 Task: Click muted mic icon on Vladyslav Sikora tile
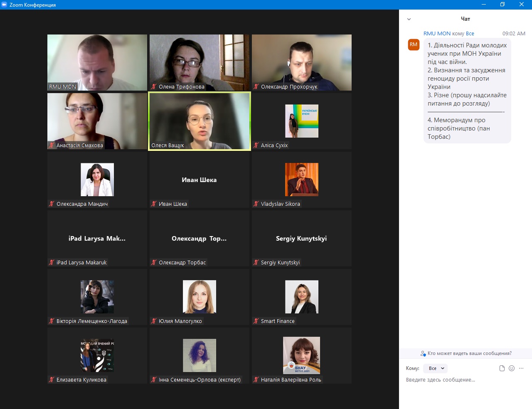(x=256, y=204)
